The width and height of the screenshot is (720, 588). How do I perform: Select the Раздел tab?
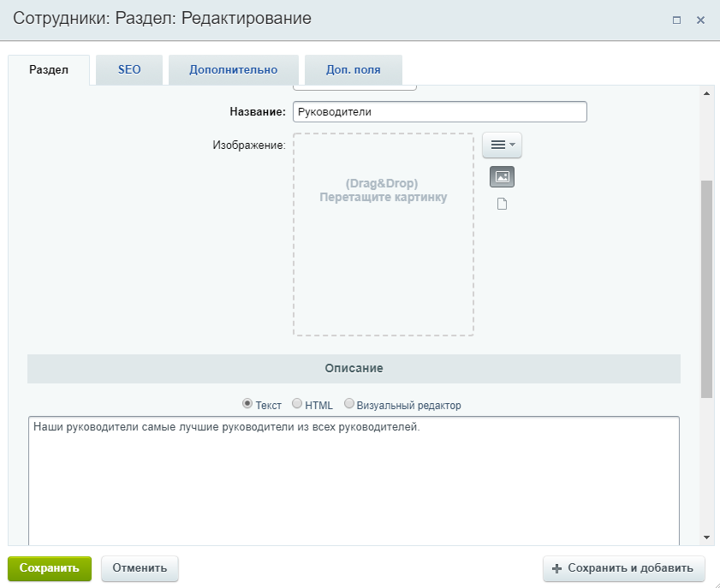[49, 70]
